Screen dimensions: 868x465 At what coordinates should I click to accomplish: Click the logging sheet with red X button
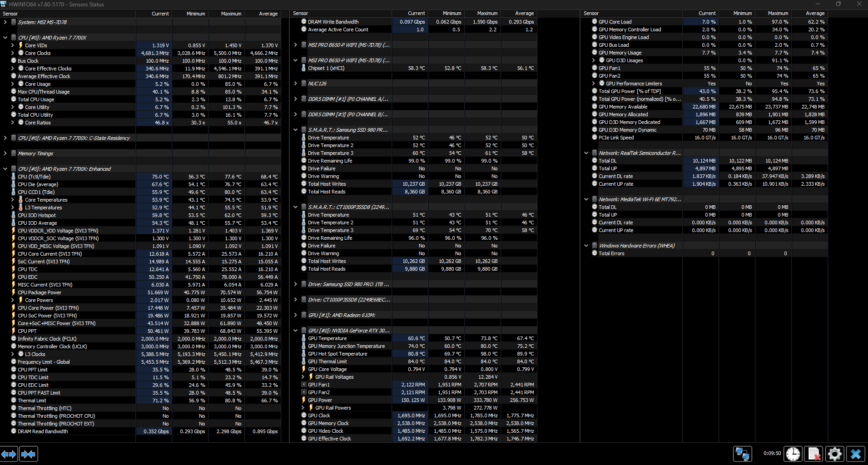[814, 454]
